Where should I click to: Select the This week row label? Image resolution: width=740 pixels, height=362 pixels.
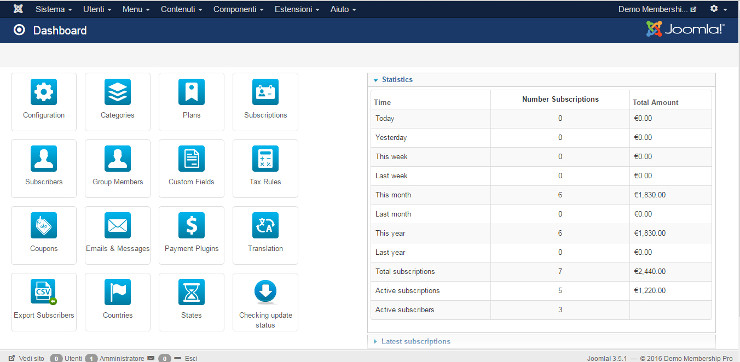pyautogui.click(x=391, y=156)
